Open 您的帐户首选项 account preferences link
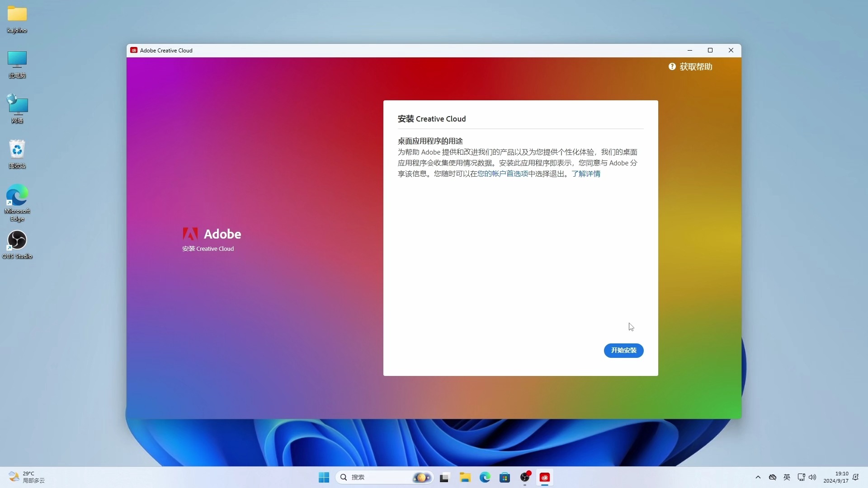Viewport: 868px width, 488px height. coord(503,174)
